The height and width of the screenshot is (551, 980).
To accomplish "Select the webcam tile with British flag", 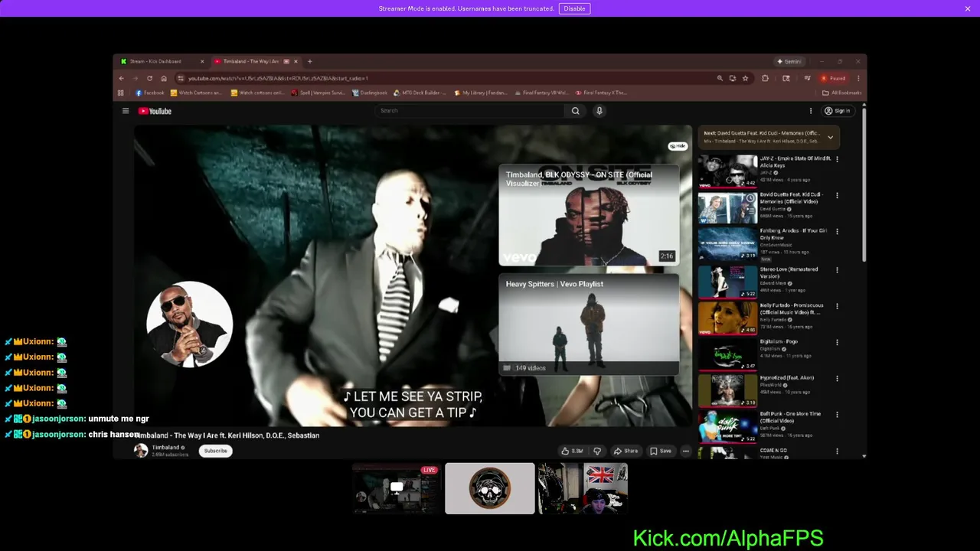I will coord(583,488).
